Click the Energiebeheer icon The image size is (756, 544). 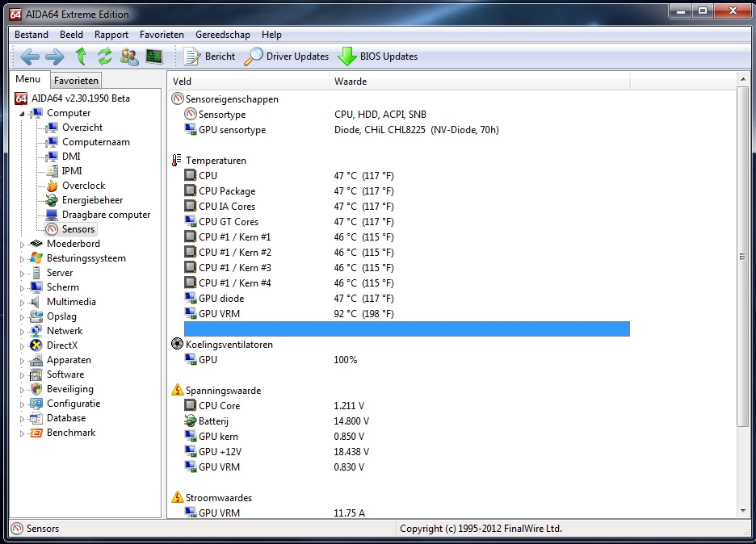[52, 200]
